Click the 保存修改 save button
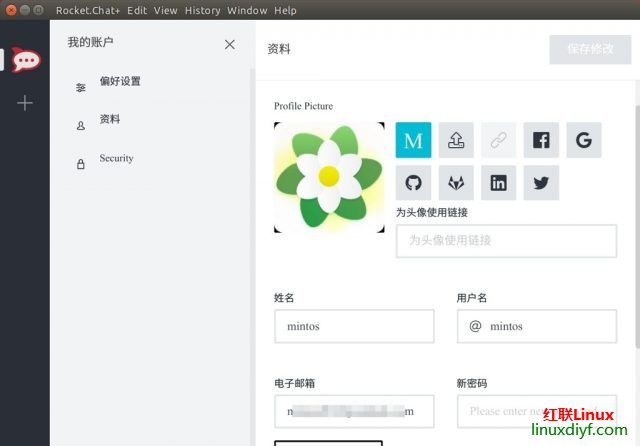This screenshot has width=640, height=446. click(590, 49)
